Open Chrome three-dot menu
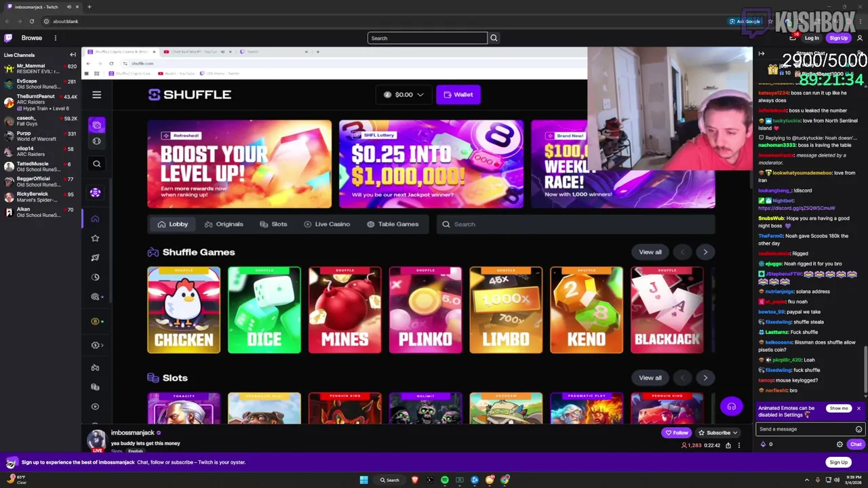 tap(860, 21)
